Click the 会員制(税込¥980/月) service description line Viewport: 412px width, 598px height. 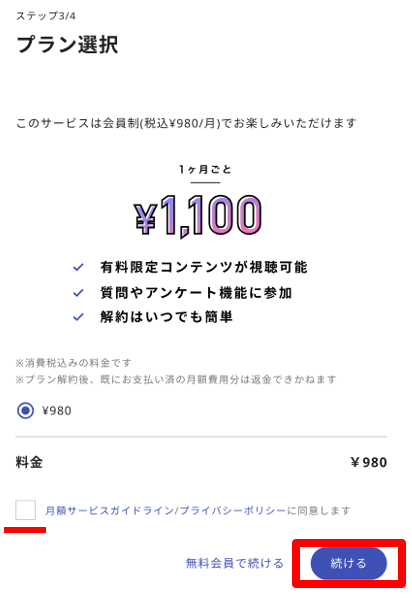[186, 123]
